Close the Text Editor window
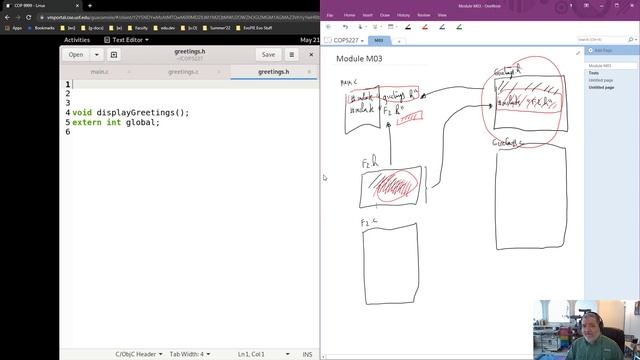Screen dimensions: 640x360 311,55
